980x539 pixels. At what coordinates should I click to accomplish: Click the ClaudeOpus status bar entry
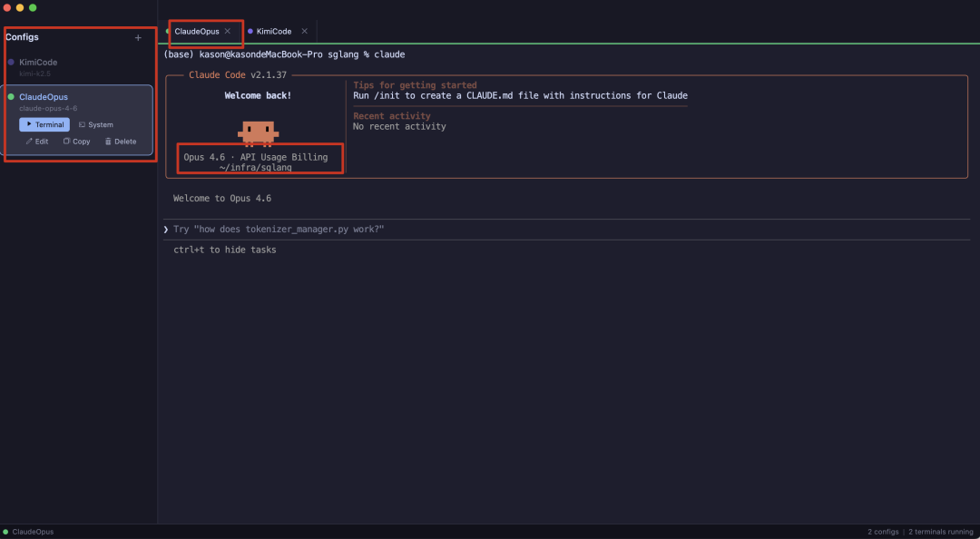pos(29,532)
